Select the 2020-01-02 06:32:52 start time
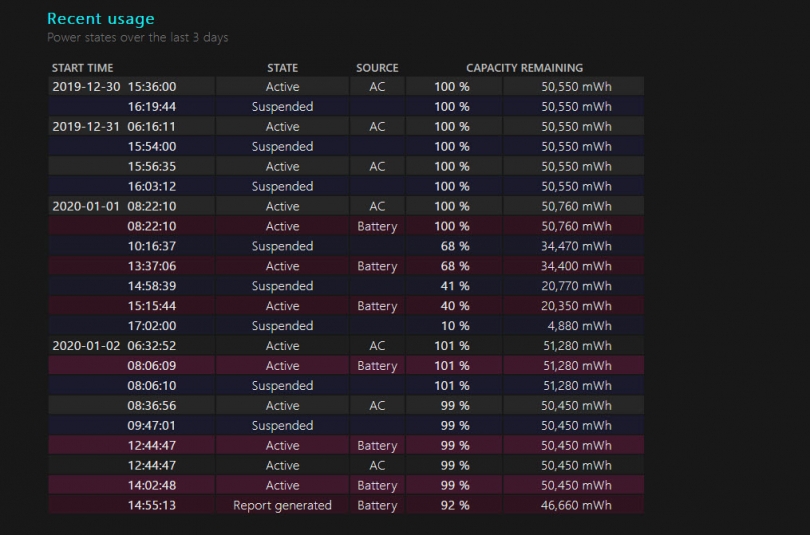This screenshot has height=535, width=810. pos(114,346)
